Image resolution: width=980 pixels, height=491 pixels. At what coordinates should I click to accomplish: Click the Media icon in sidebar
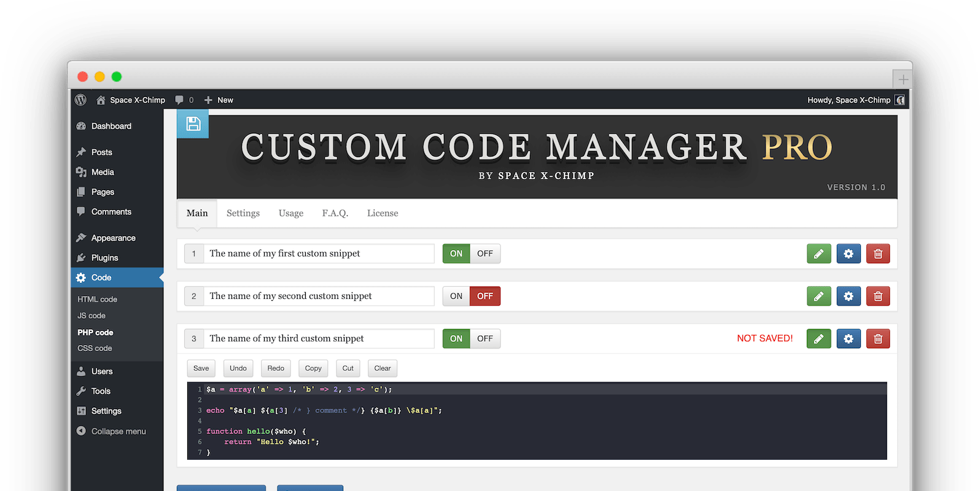click(81, 172)
